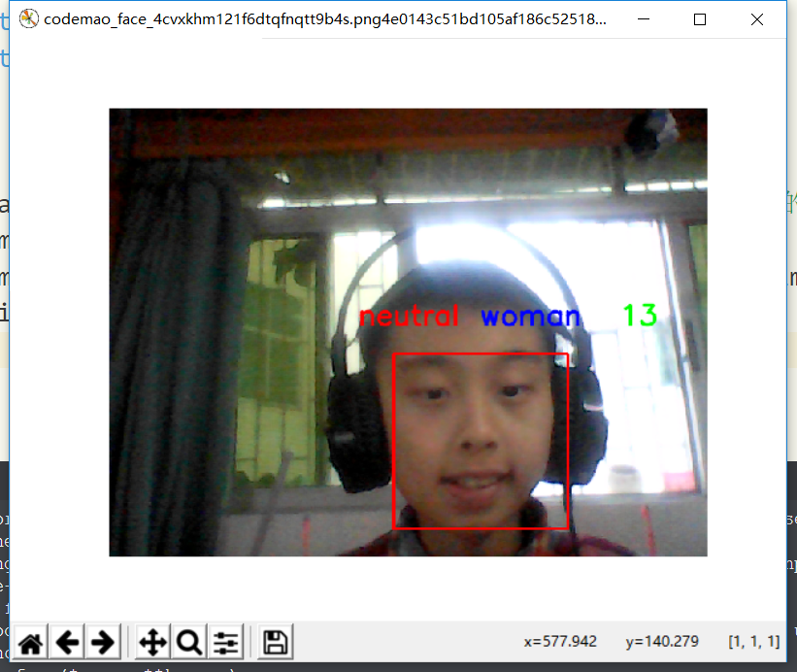Click the y=140.279 coordinate readout
Viewport: 797px width, 672px height.
tap(662, 642)
